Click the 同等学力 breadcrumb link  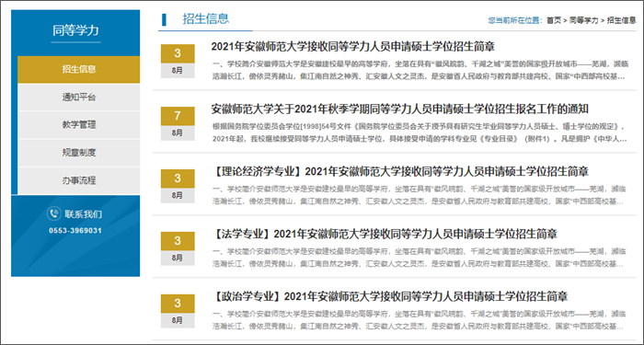583,20
